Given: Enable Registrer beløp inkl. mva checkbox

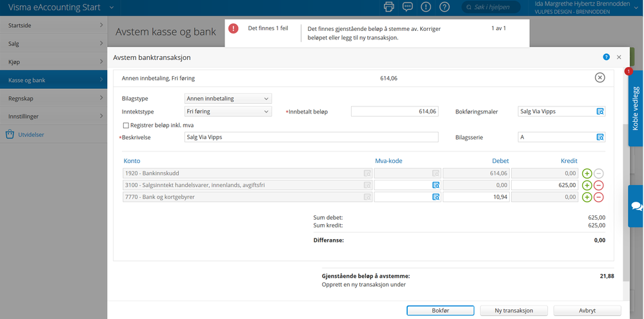Looking at the screenshot, I should [x=126, y=126].
